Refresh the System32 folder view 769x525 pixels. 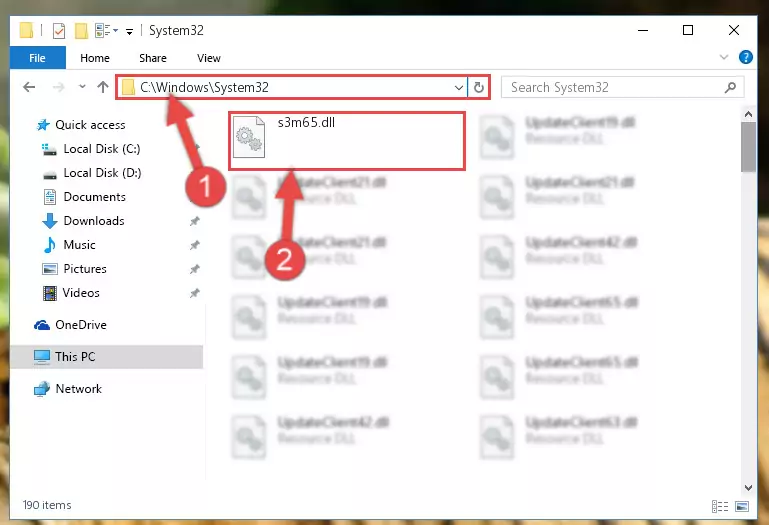tap(479, 88)
